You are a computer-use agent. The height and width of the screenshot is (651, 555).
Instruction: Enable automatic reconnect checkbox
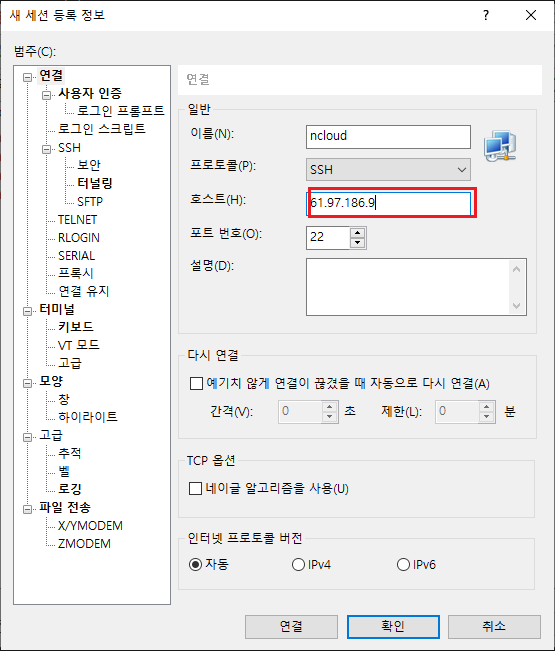(x=196, y=383)
